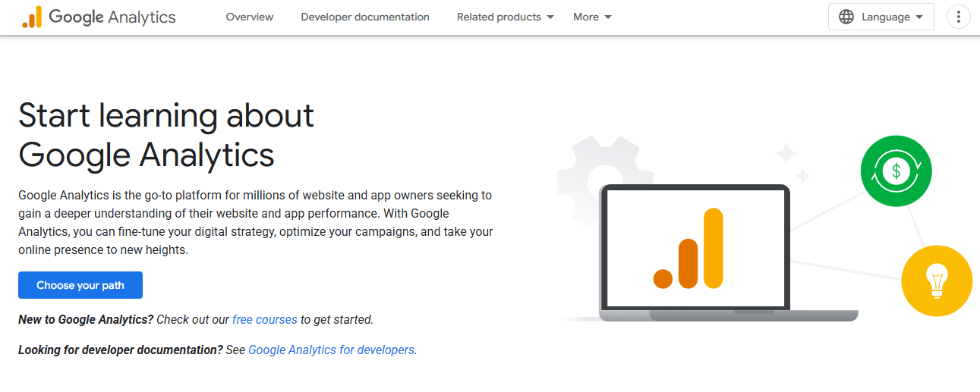980x392 pixels.
Task: Click the text Looking for developer documentation?
Action: pos(121,350)
